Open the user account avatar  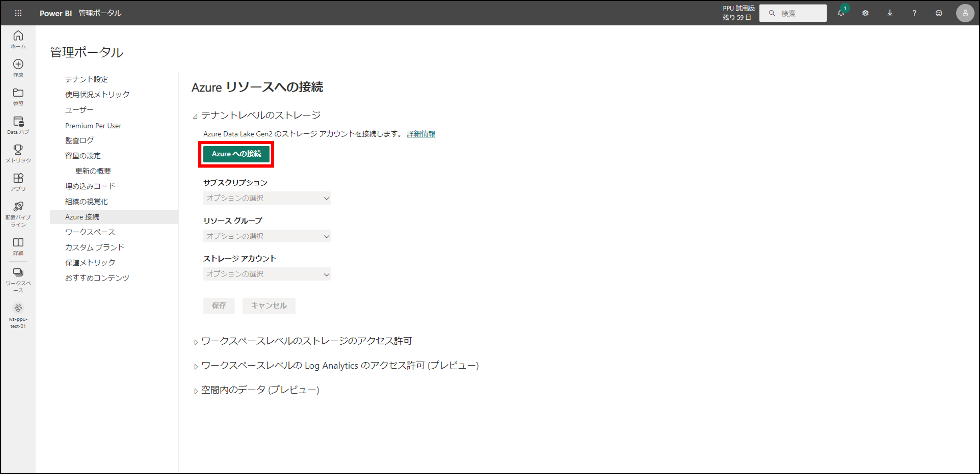tap(965, 13)
